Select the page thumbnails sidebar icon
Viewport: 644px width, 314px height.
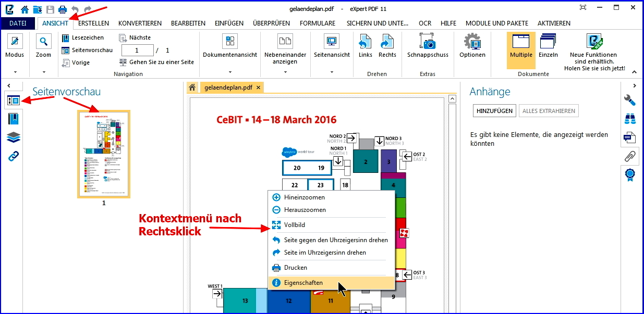pyautogui.click(x=14, y=101)
